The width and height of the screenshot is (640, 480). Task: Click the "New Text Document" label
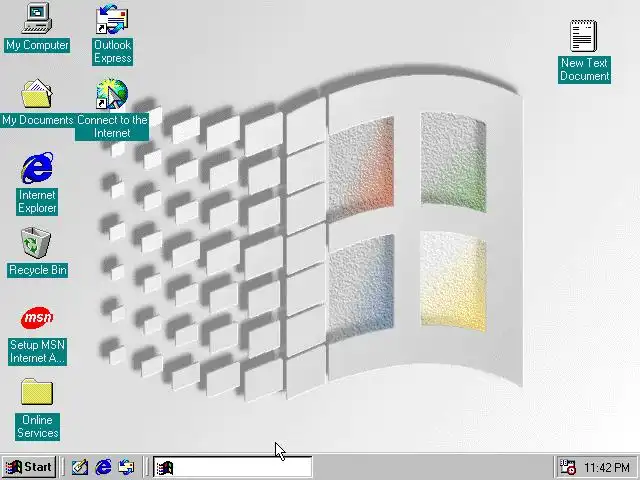(x=584, y=70)
